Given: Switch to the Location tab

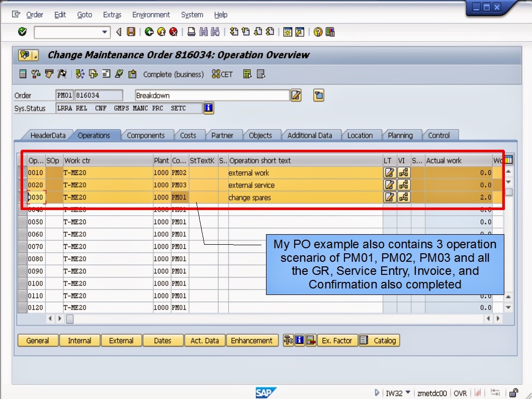Looking at the screenshot, I should point(360,135).
